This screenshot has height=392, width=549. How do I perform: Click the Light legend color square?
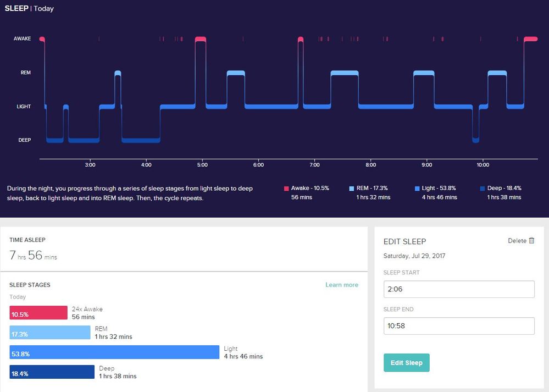click(417, 189)
